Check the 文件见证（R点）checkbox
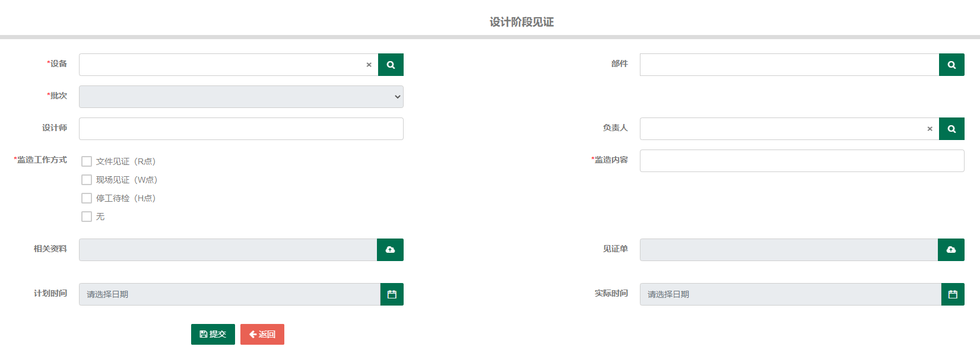Viewport: 980px width, 356px height. coord(87,161)
